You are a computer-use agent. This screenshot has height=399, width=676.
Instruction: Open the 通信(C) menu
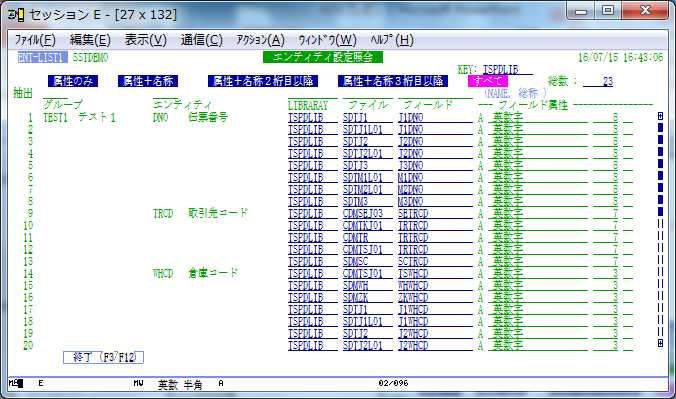[x=201, y=40]
